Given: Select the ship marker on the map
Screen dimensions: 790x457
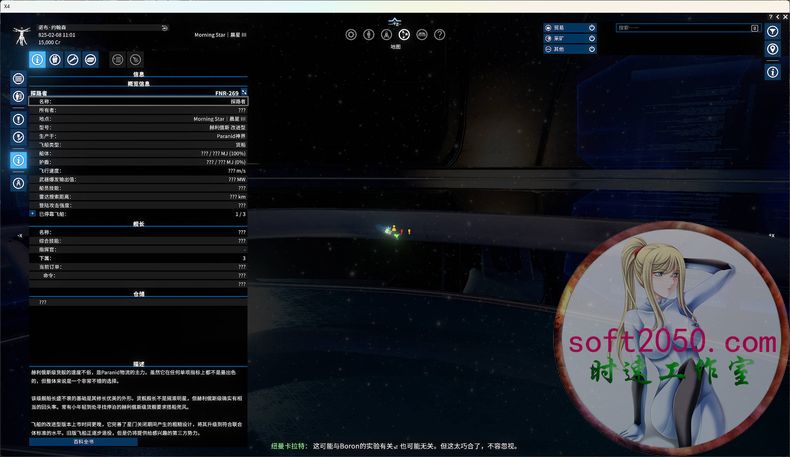Looking at the screenshot, I should tap(389, 231).
